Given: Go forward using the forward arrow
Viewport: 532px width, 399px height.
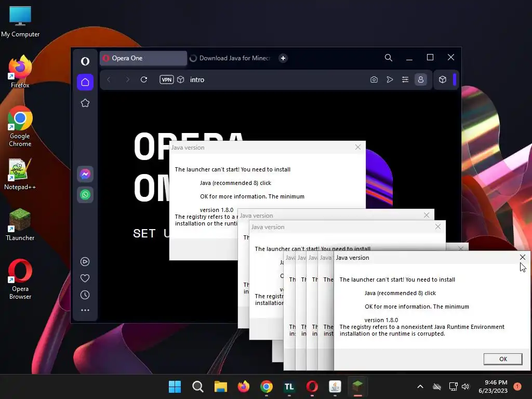Looking at the screenshot, I should pos(128,79).
